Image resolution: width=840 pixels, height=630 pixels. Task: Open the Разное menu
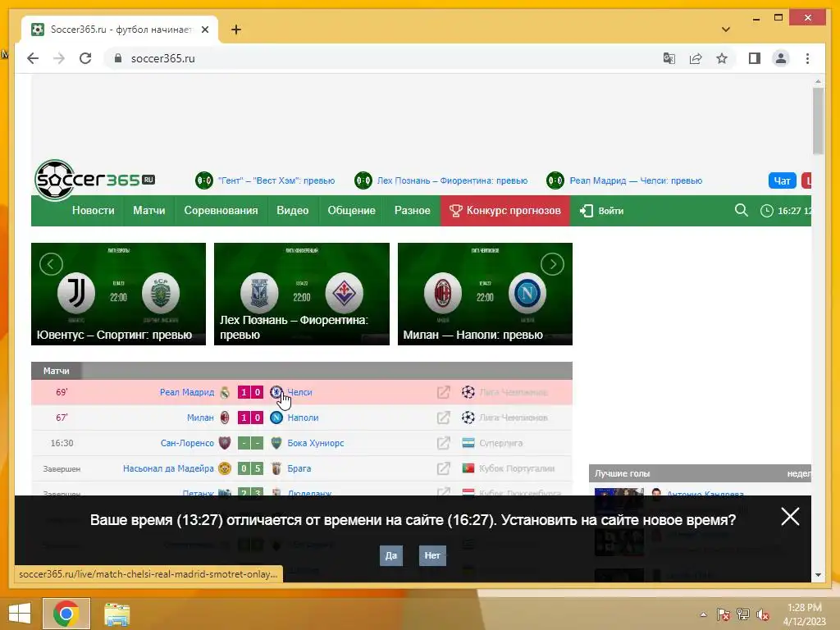click(x=413, y=211)
